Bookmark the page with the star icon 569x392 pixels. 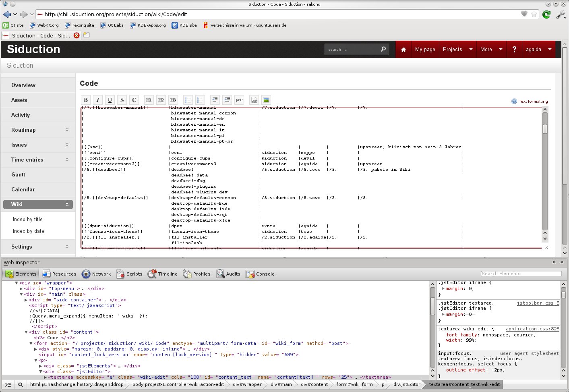coord(534,14)
